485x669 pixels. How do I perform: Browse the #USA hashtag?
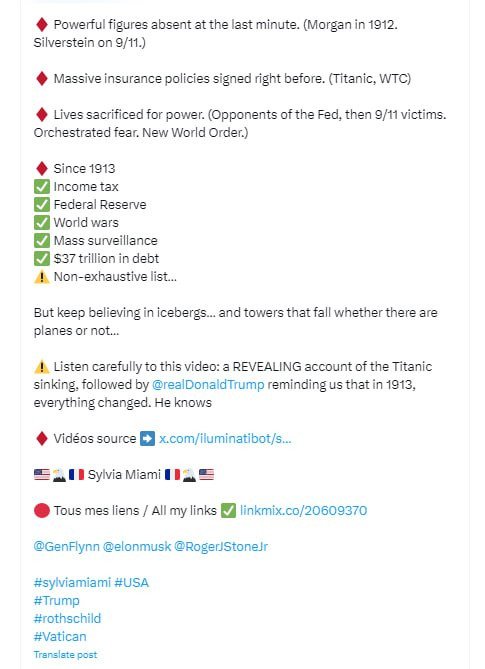(x=131, y=583)
